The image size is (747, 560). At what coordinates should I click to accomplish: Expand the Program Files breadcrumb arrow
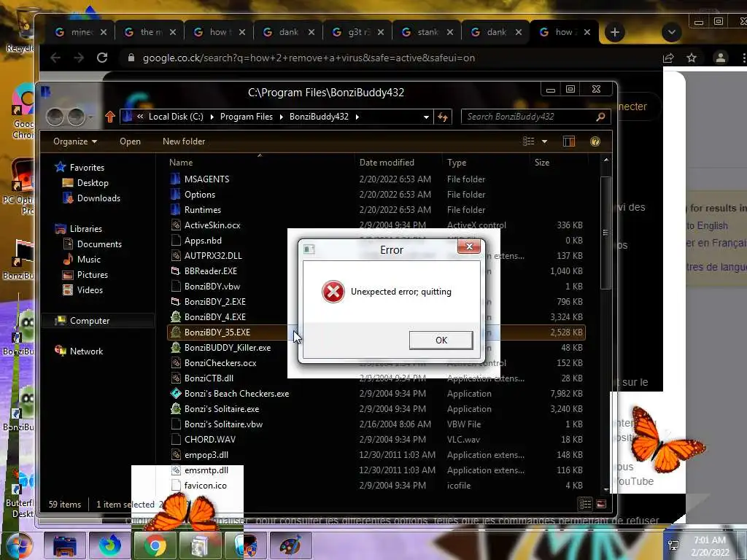[281, 117]
